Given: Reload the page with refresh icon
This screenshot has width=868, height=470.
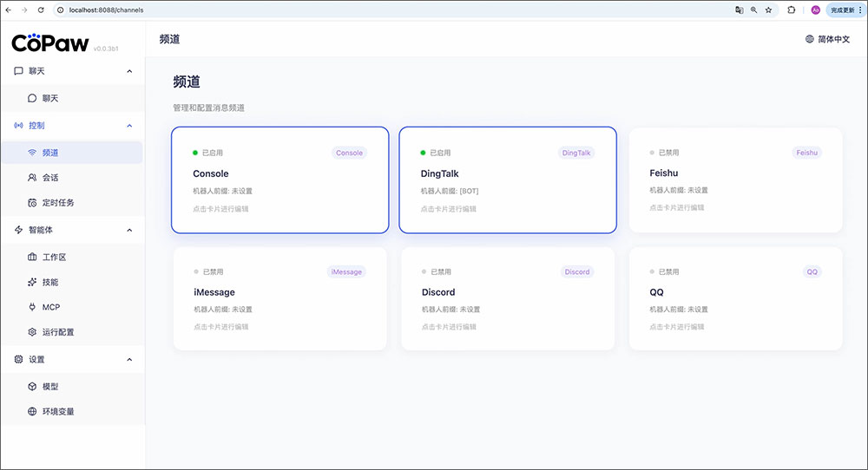Looking at the screenshot, I should pyautogui.click(x=41, y=10).
